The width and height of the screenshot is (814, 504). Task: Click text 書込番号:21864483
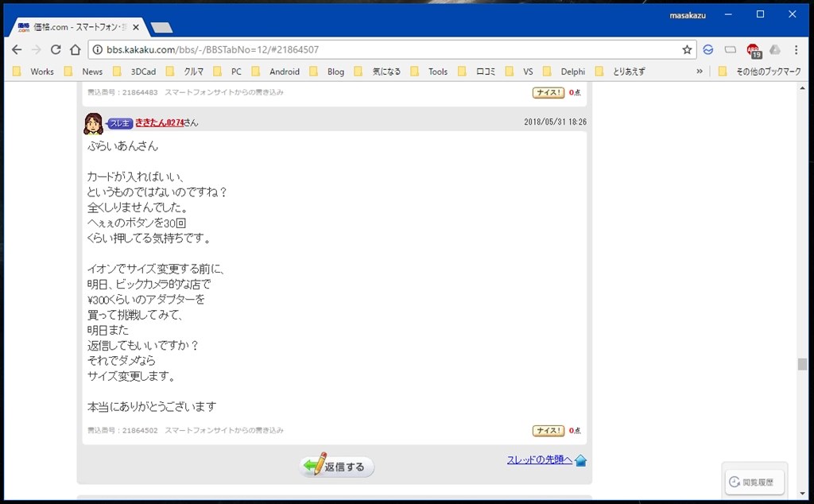[122, 92]
